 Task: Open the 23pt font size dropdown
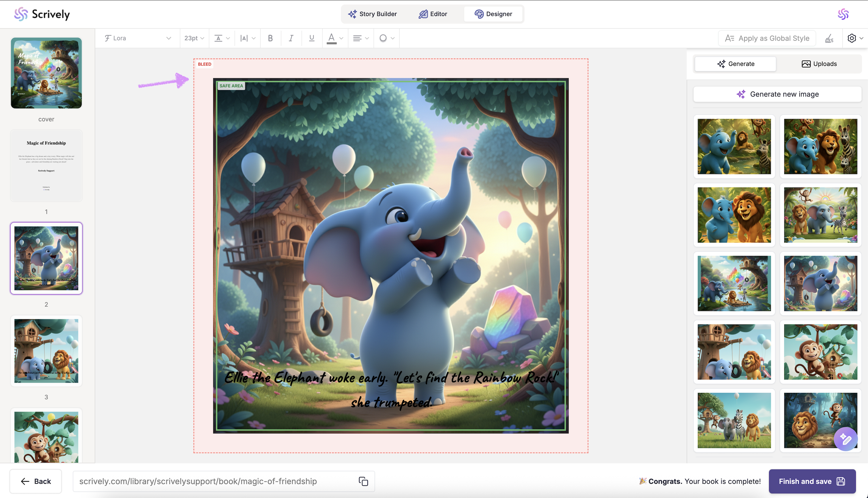194,38
